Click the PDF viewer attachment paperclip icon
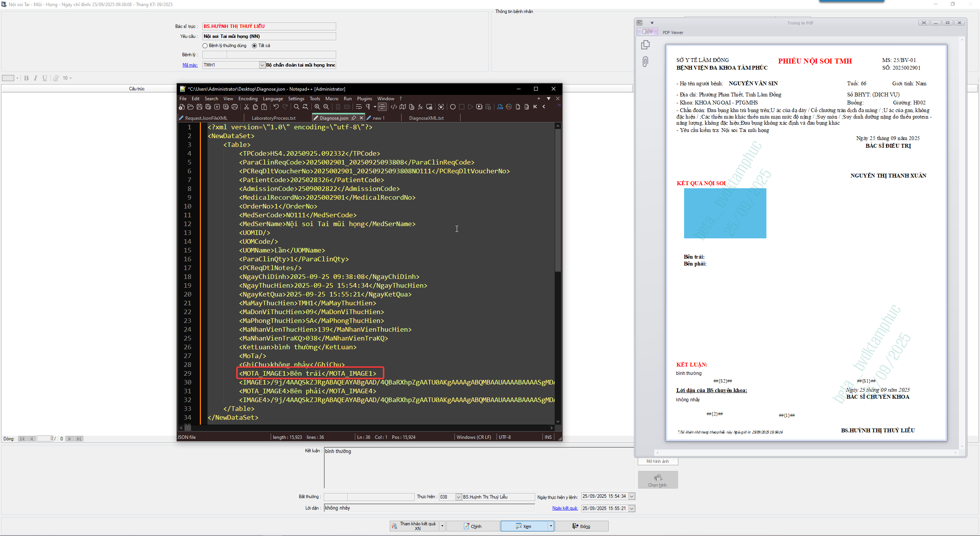 (x=645, y=62)
